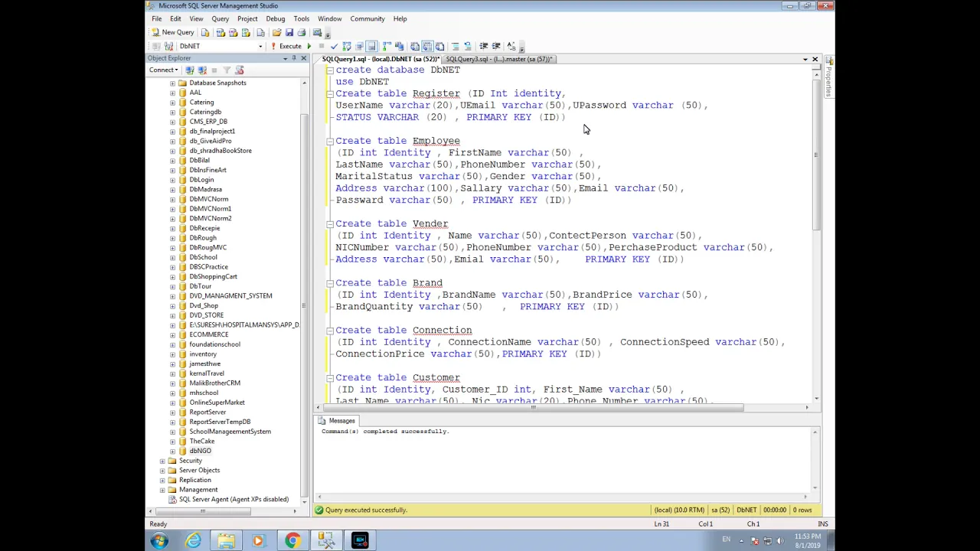Expand the ECOMMERCE database node
The width and height of the screenshot is (980, 551).
point(172,334)
